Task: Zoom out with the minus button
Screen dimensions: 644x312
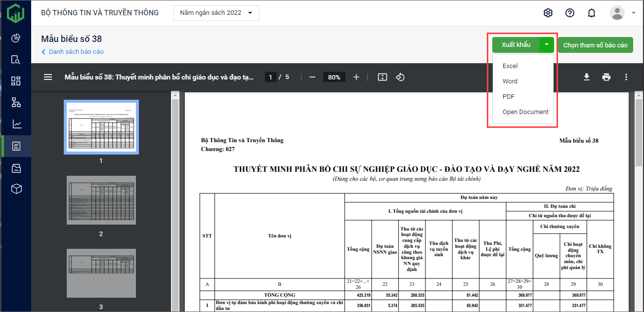Action: pos(312,77)
